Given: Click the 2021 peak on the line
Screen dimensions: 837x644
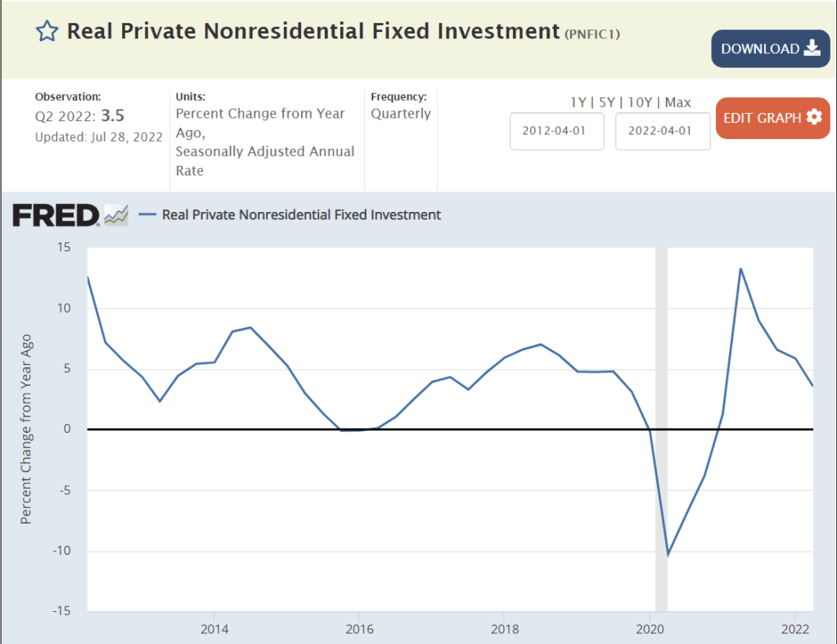Looking at the screenshot, I should coord(740,268).
